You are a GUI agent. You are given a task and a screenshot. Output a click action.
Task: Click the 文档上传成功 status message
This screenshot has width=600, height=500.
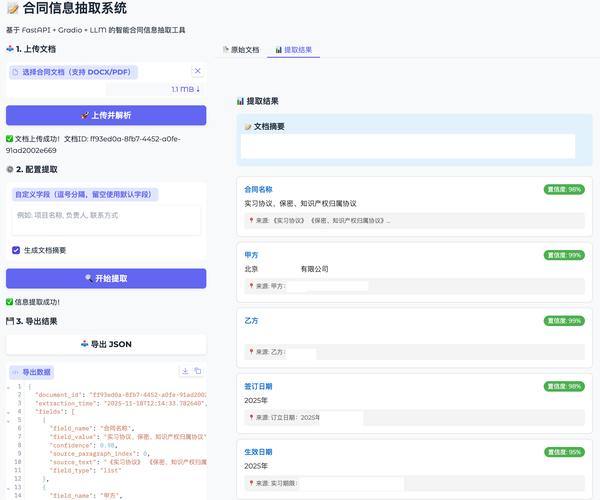(93, 145)
